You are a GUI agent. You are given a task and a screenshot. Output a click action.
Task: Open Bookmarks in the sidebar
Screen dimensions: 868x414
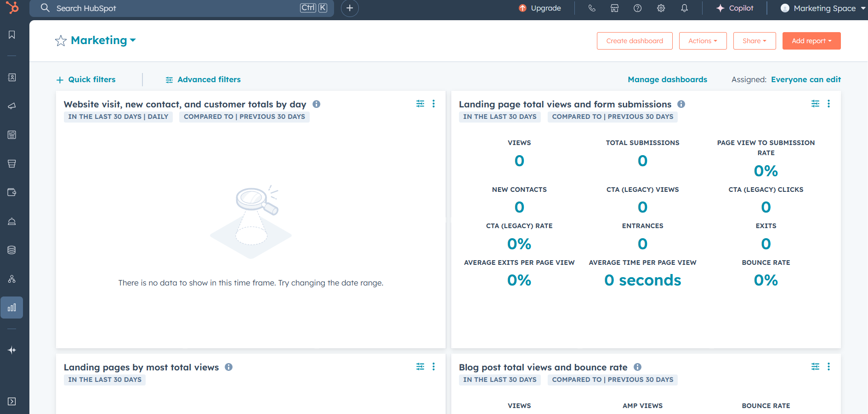pyautogui.click(x=12, y=35)
